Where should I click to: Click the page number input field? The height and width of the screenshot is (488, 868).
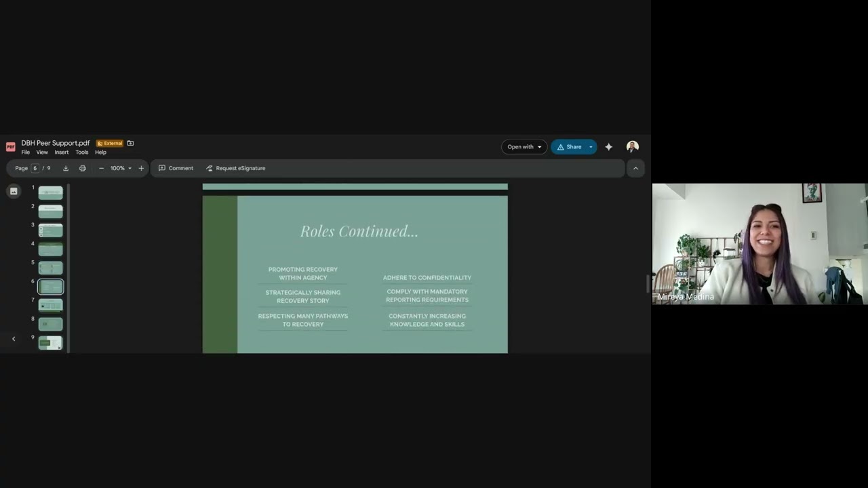click(35, 168)
